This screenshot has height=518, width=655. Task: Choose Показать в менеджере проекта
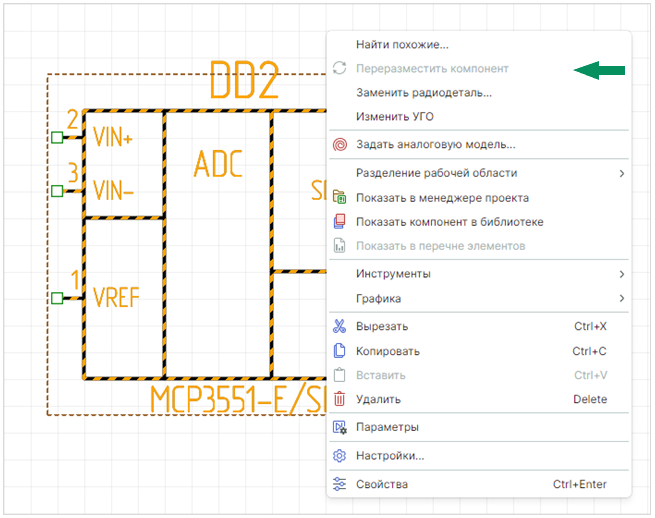point(479,198)
